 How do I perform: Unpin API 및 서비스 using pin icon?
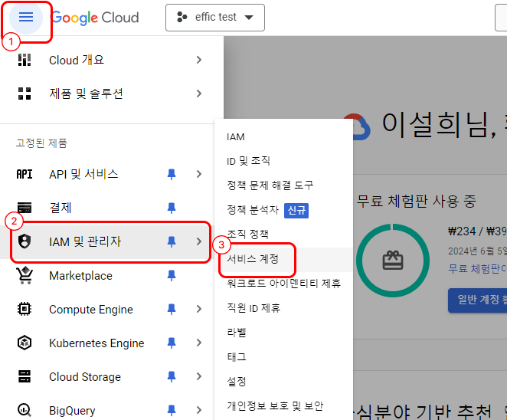(x=172, y=174)
